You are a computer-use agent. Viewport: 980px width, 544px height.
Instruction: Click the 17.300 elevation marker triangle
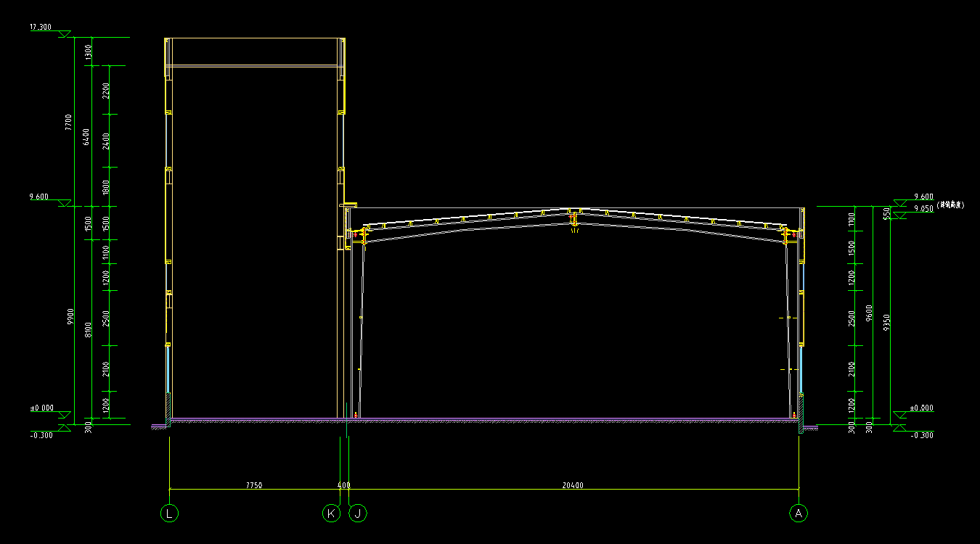point(64,34)
